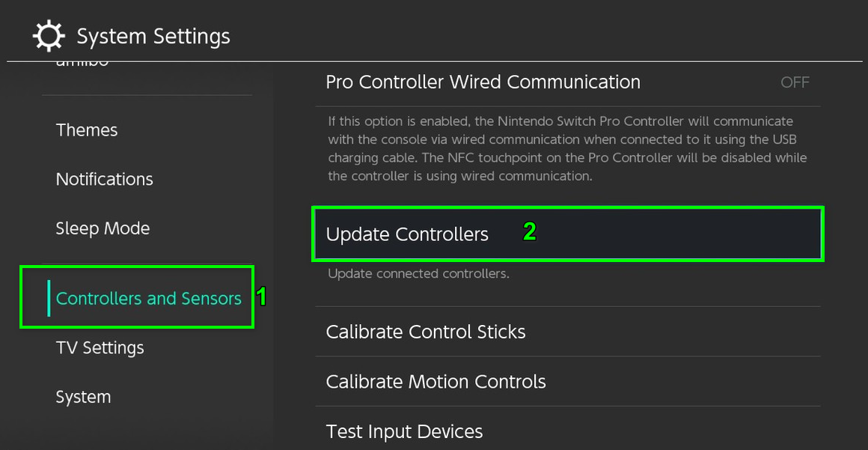The image size is (868, 450).
Task: Navigate to TV Settings
Action: pos(100,348)
